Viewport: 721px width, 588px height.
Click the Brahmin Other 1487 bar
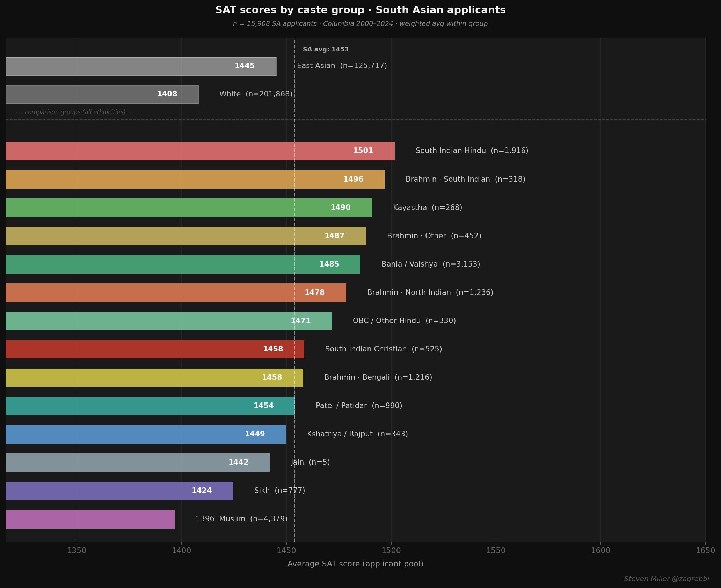[186, 236]
